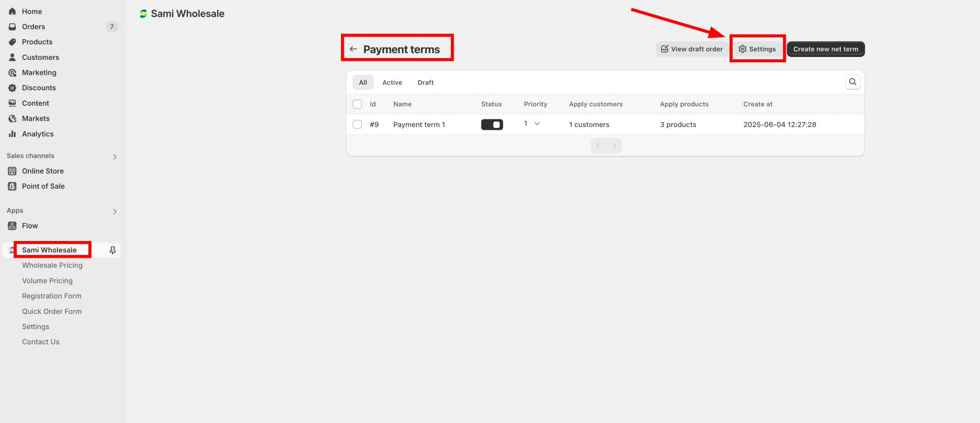Click the View draft order button

(x=691, y=49)
